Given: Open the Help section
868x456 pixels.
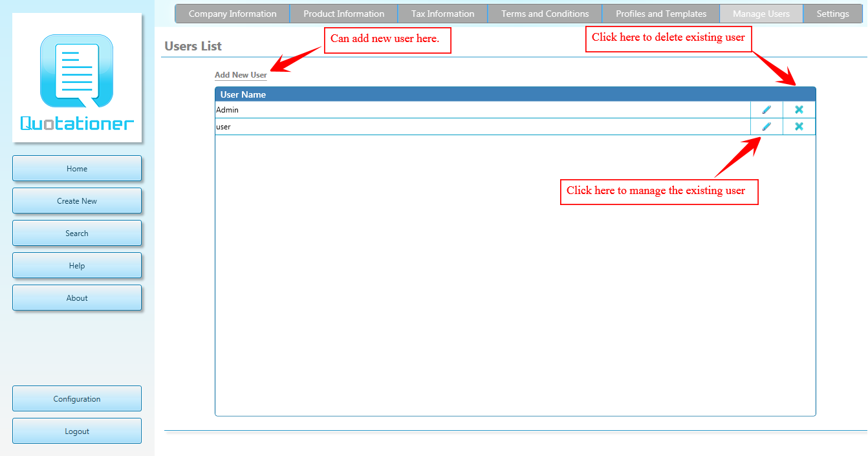Looking at the screenshot, I should (x=77, y=265).
